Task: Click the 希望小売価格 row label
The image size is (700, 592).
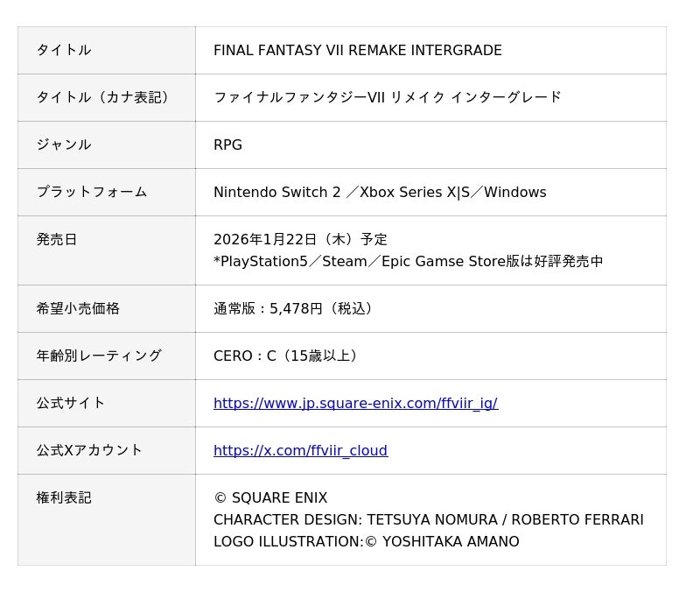Action: click(78, 309)
